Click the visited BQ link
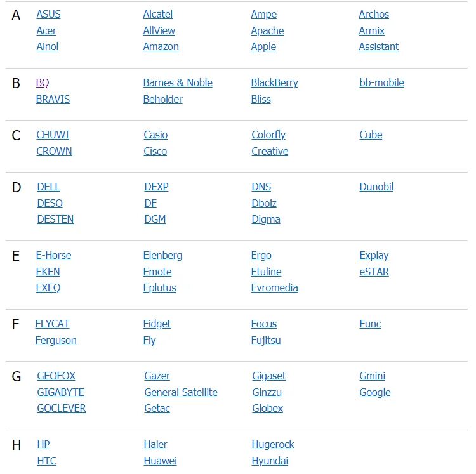The image size is (476, 474). coord(43,82)
